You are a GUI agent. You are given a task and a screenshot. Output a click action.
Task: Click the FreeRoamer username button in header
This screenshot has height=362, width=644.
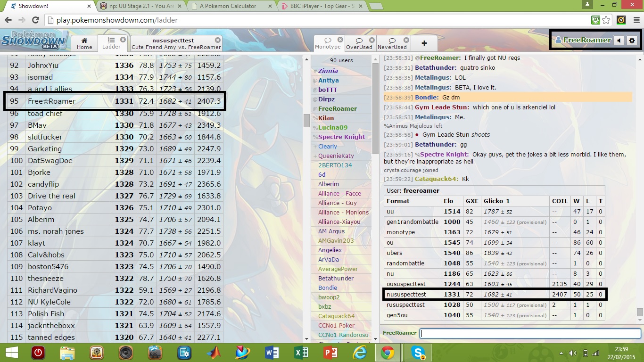point(583,40)
